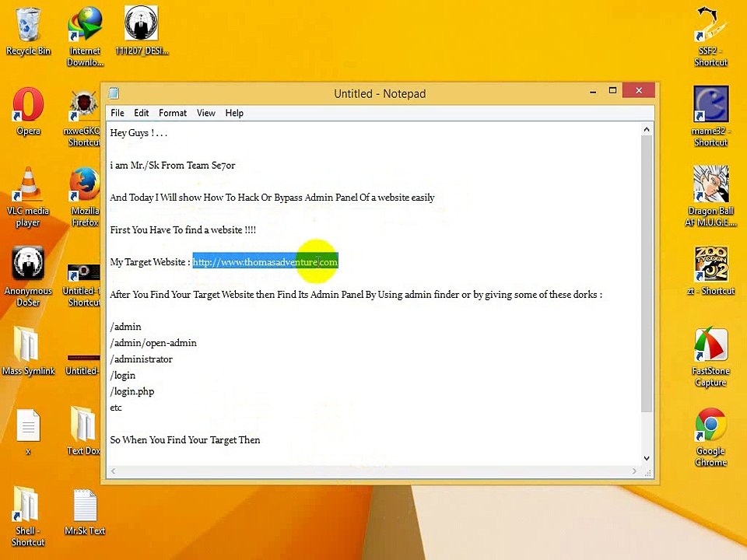
Task: Launch the SSF2 - Shortcut icon
Action: pyautogui.click(x=710, y=37)
